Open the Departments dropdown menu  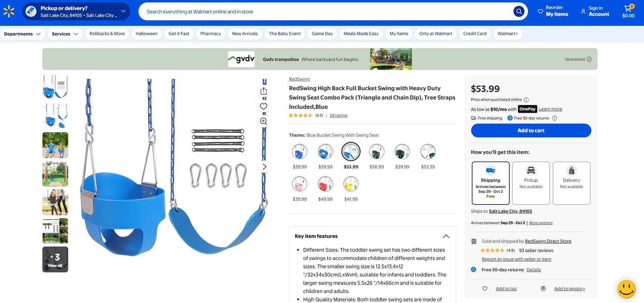pyautogui.click(x=22, y=34)
